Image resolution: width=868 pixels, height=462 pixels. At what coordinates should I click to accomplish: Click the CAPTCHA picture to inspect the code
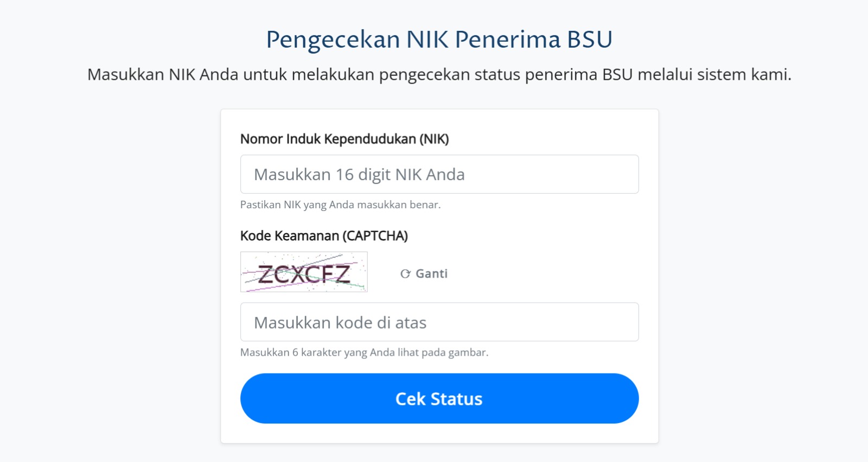(x=303, y=272)
